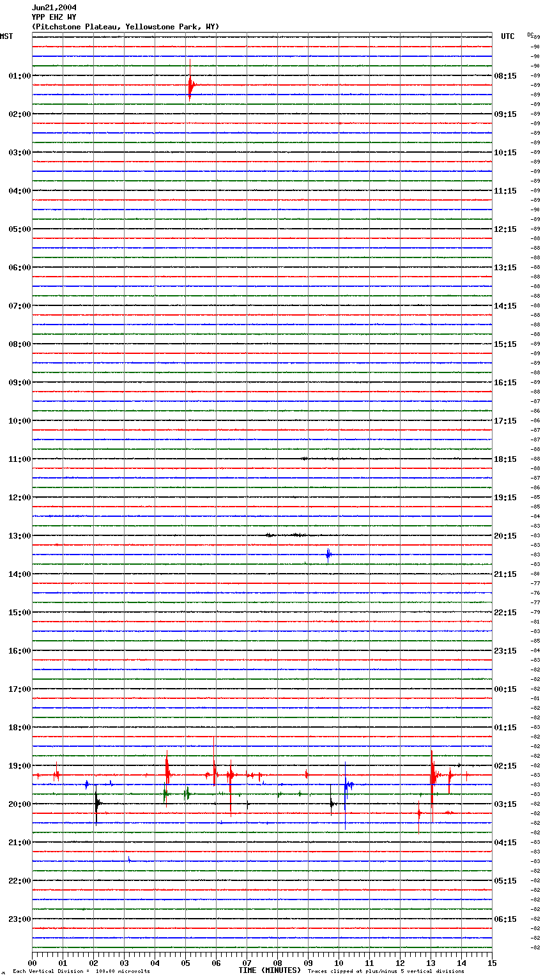Click the 12:00 MST row label
This screenshot has width=543, height=980.
(x=20, y=498)
